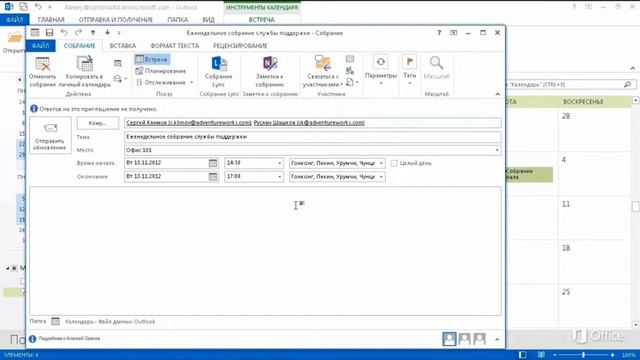Open Отслеживание tracking dropdown
The width and height of the screenshot is (640, 360).
click(x=164, y=82)
